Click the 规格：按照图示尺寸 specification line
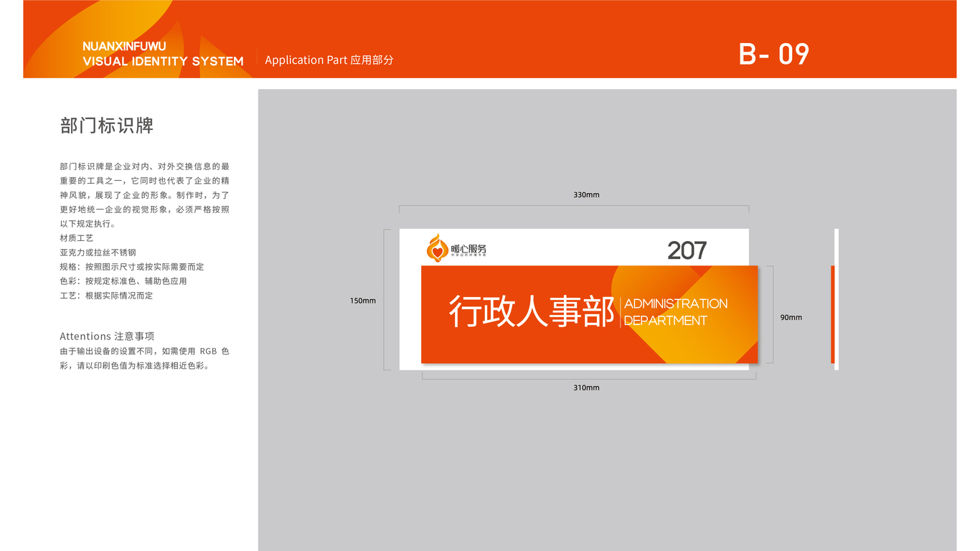Image resolution: width=980 pixels, height=551 pixels. (132, 267)
